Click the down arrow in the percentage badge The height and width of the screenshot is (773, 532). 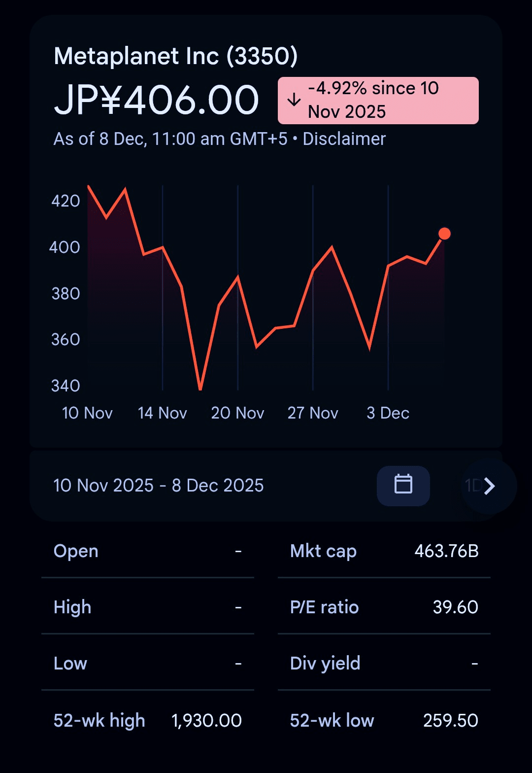pyautogui.click(x=294, y=100)
